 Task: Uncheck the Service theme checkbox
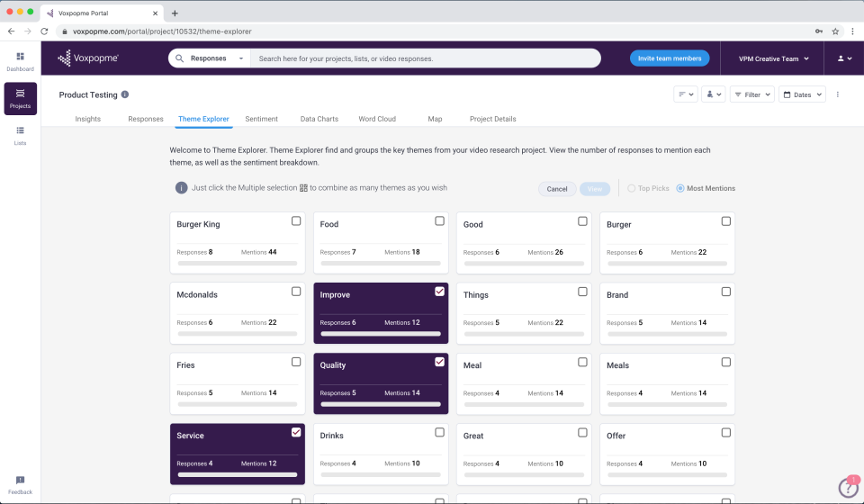[296, 432]
